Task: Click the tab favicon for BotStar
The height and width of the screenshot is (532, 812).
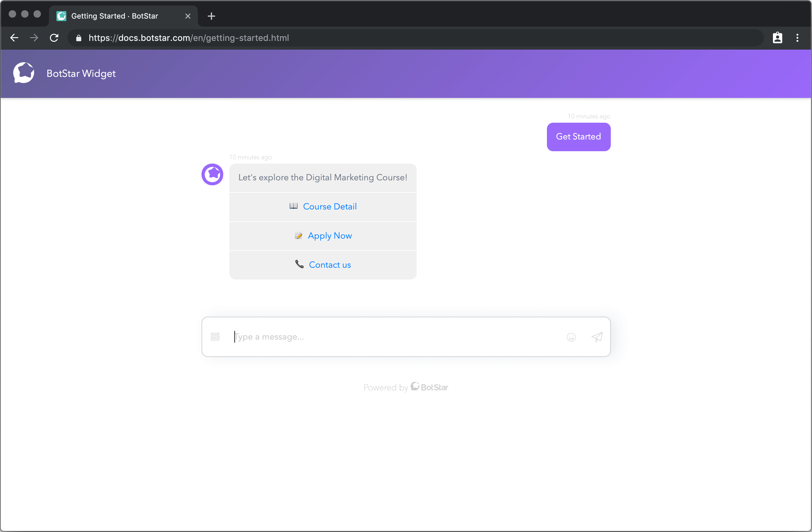Action: point(61,16)
